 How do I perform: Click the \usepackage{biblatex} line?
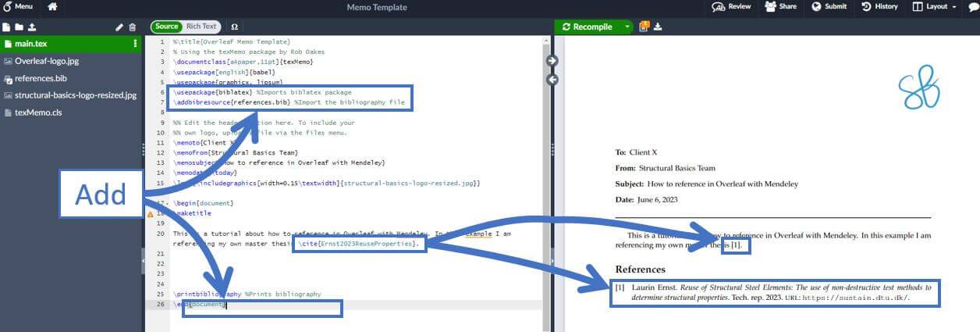pyautogui.click(x=262, y=91)
